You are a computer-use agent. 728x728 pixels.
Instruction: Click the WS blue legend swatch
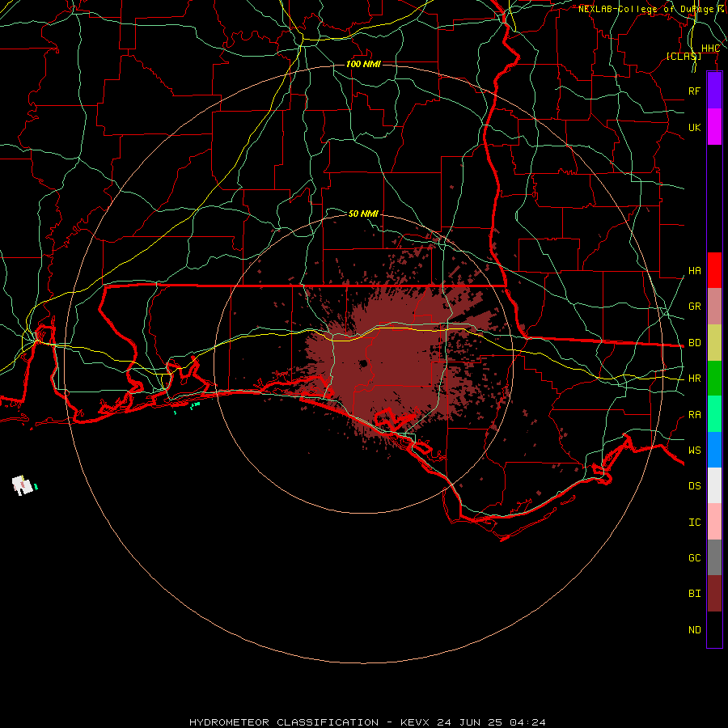coord(714,450)
